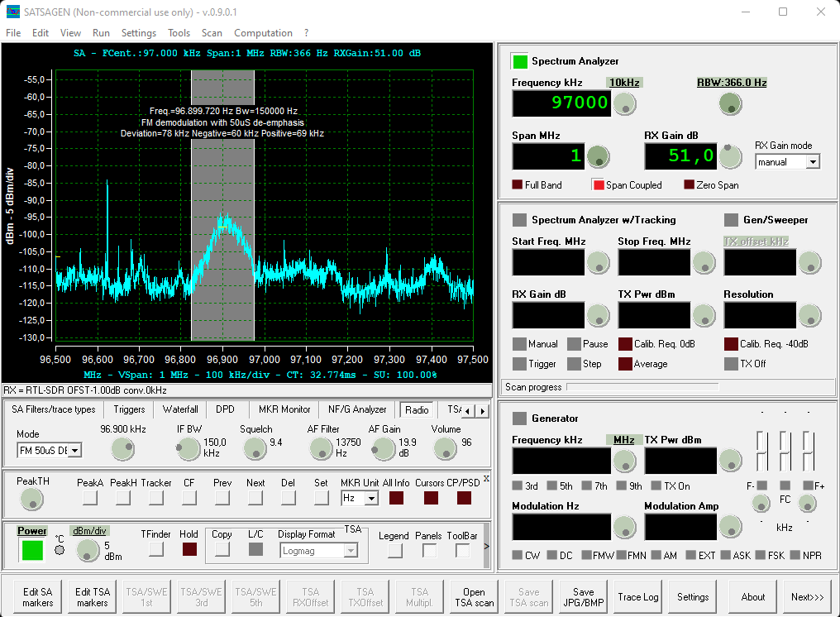Viewport: 840px width, 617px height.
Task: Click the Modulation Amp knob
Action: click(x=730, y=527)
